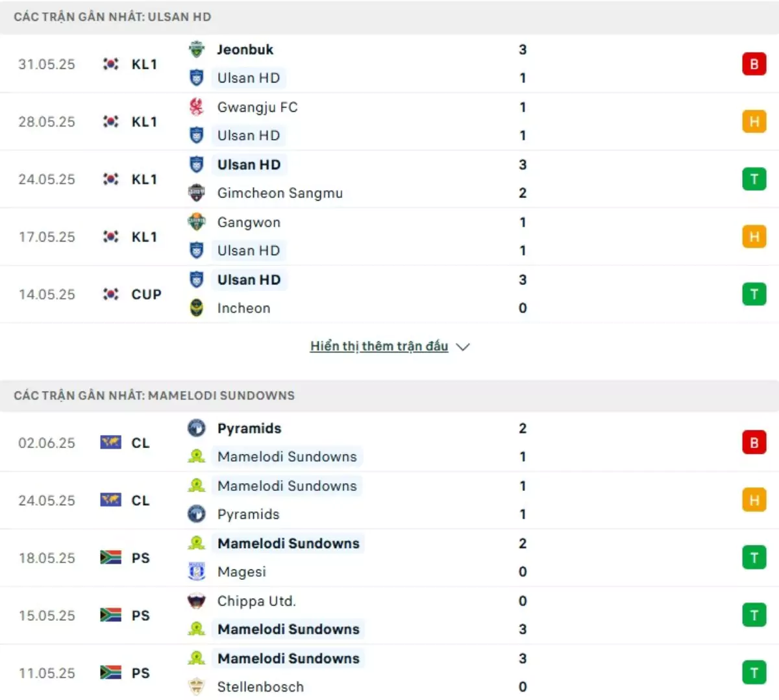Click the PS label on the 15.05.25 row
The image size is (779, 700).
[140, 616]
